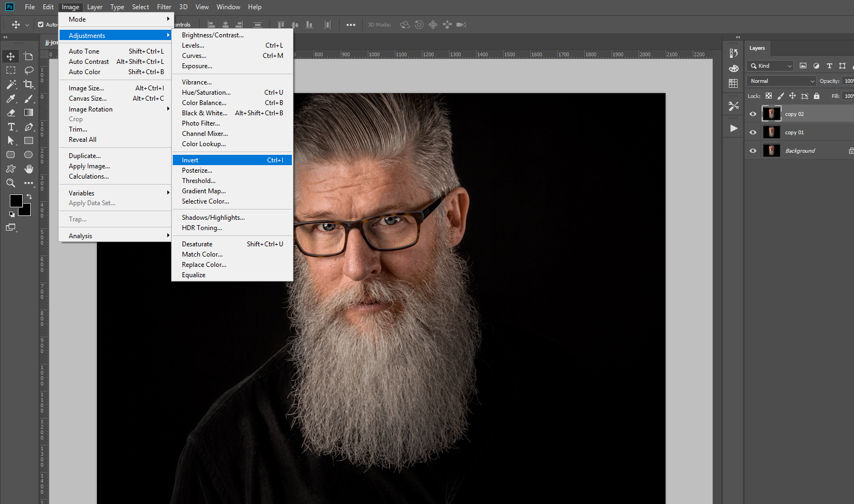Open Hue/Saturation adjustment
Viewport: 854px width, 504px height.
(x=232, y=93)
